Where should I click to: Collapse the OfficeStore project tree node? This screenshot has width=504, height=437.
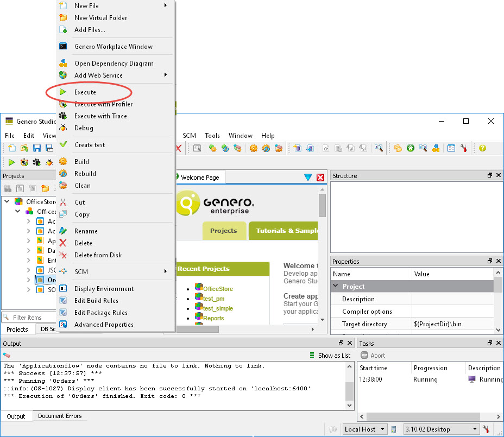point(7,201)
